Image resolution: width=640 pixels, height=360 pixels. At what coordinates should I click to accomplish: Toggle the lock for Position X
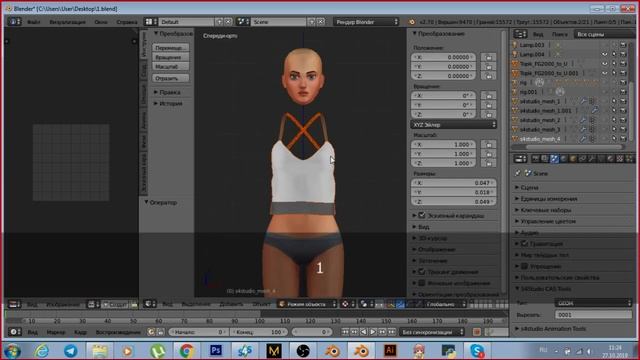coord(489,57)
